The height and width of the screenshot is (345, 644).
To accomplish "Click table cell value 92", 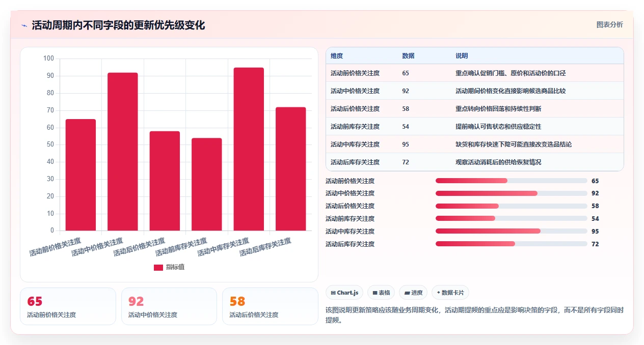I will coord(406,91).
